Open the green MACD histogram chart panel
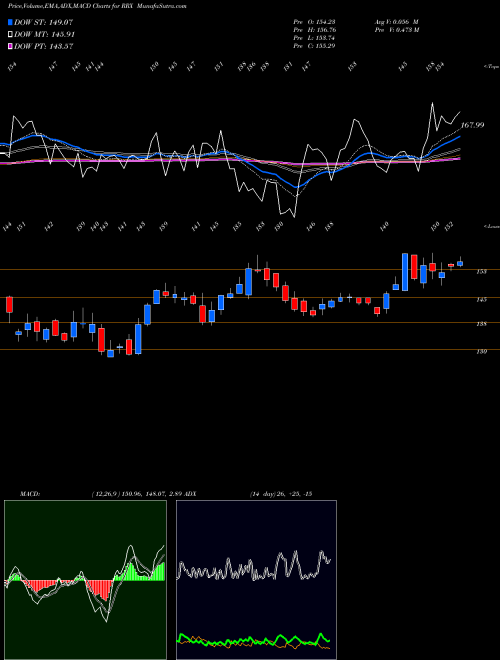 (x=85, y=580)
